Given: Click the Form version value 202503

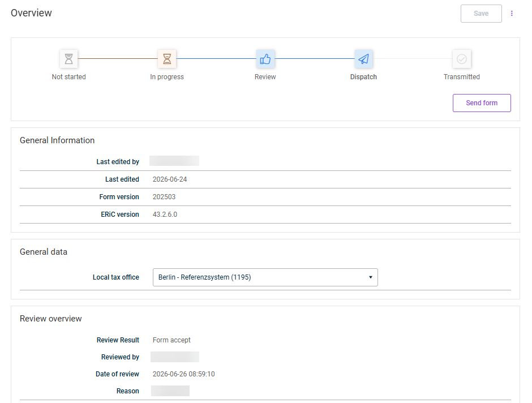Looking at the screenshot, I should pos(164,197).
